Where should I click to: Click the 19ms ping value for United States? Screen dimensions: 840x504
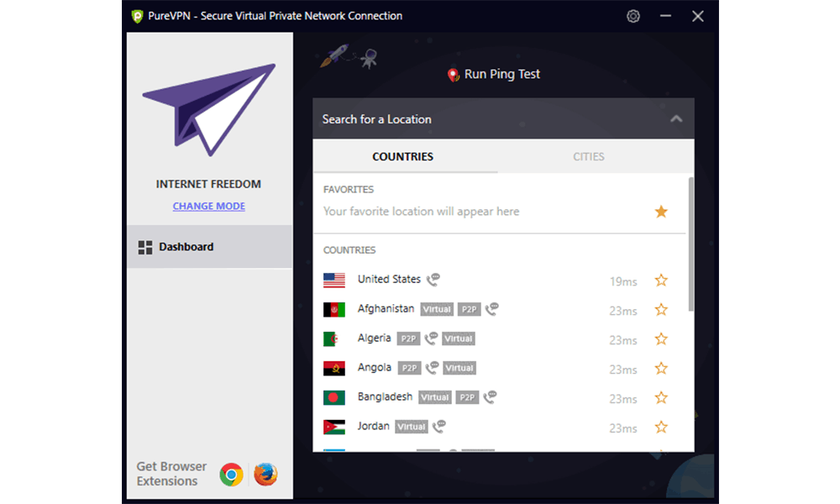click(x=623, y=281)
